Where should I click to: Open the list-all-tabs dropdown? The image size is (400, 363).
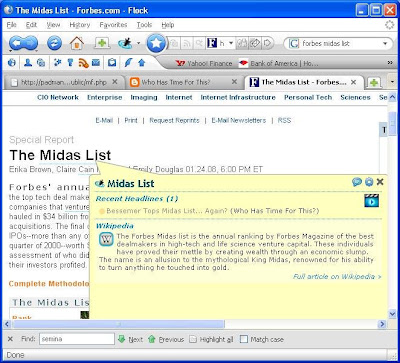392,82
